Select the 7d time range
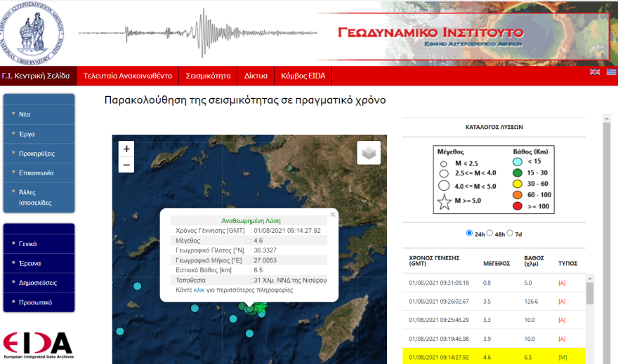 [x=511, y=234]
